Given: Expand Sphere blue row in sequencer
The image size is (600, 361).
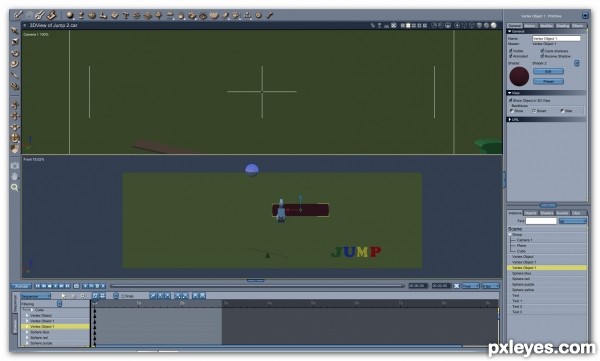Looking at the screenshot, I should click(x=27, y=332).
